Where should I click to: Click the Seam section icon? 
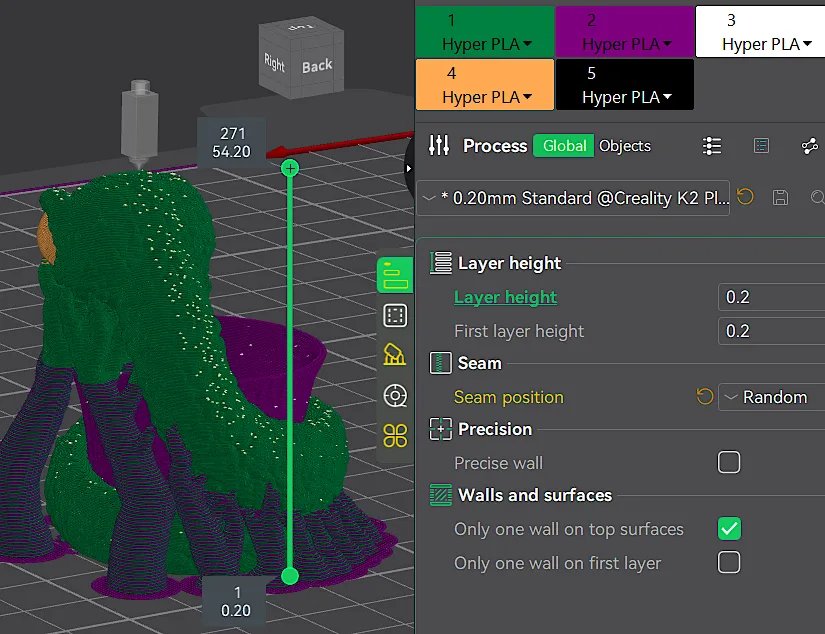tap(440, 363)
